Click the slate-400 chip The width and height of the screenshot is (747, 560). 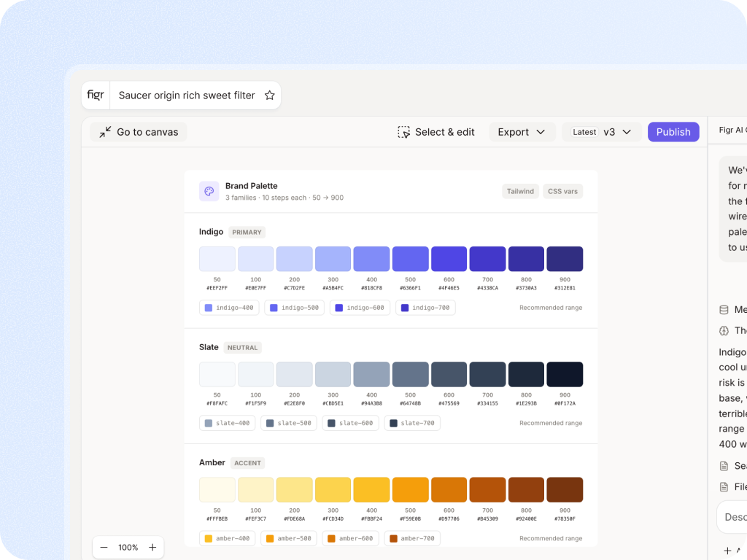[x=228, y=423]
